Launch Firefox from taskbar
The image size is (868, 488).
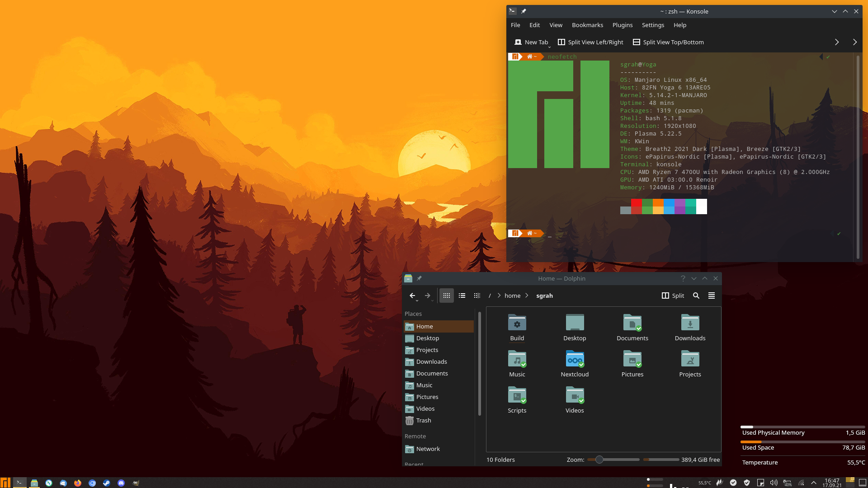tap(78, 483)
